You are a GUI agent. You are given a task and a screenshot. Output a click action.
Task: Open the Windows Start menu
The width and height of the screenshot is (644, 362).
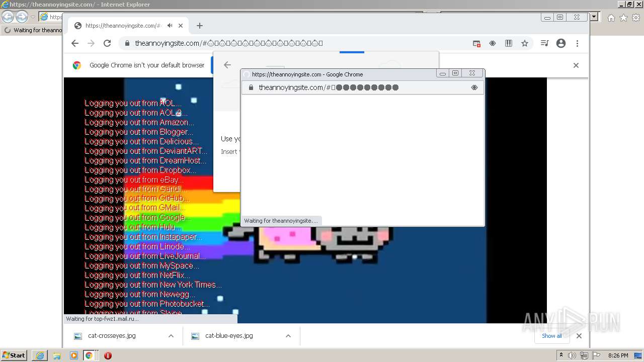14,355
